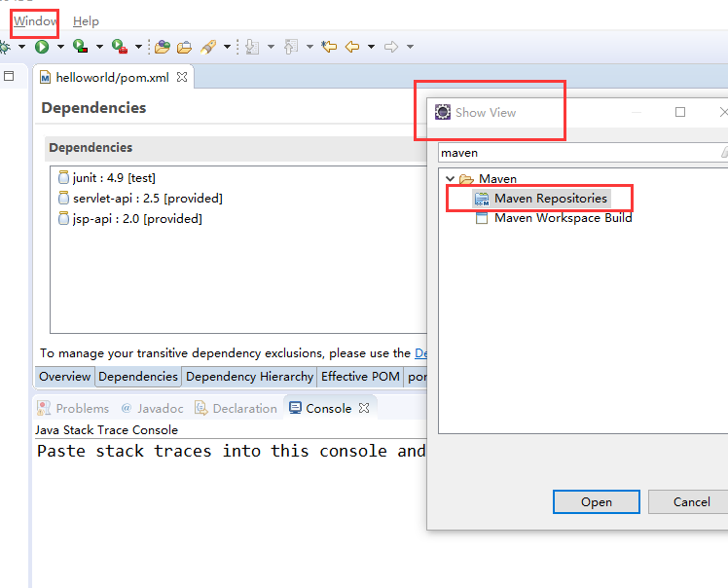This screenshot has width=728, height=588.
Task: Switch to the Dependencies tab
Action: tap(138, 377)
